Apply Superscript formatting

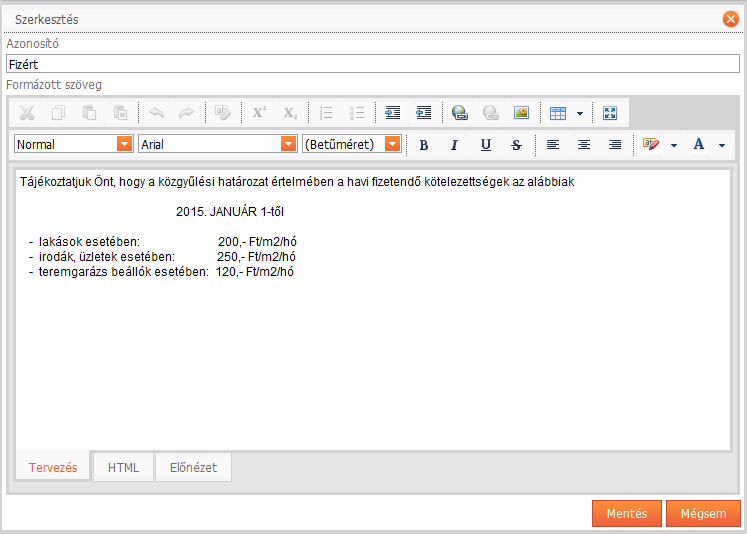coord(259,113)
